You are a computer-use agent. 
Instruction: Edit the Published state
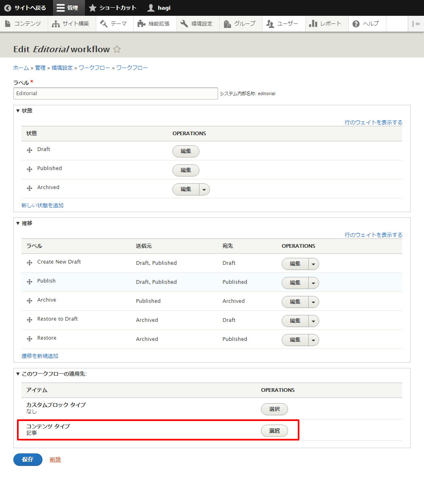click(186, 170)
